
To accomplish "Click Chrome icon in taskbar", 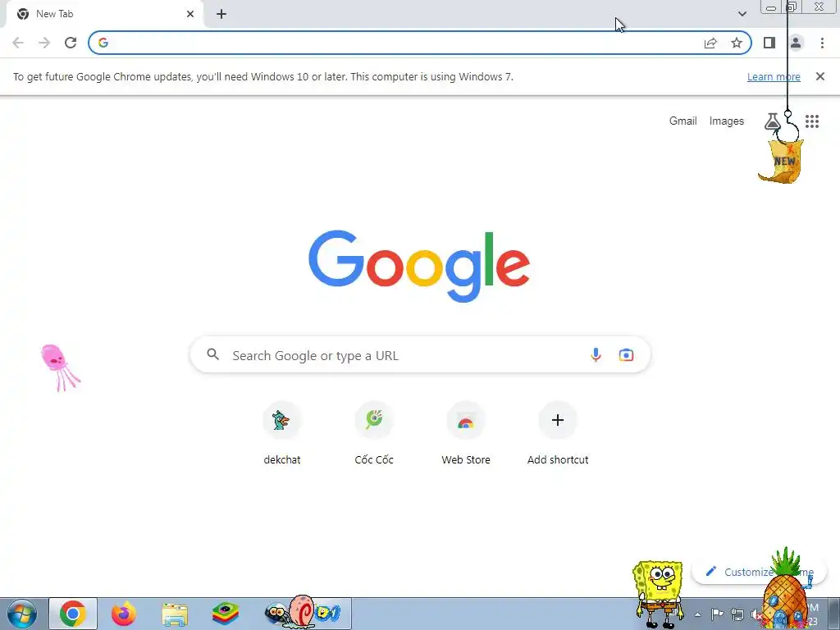I will [x=73, y=614].
